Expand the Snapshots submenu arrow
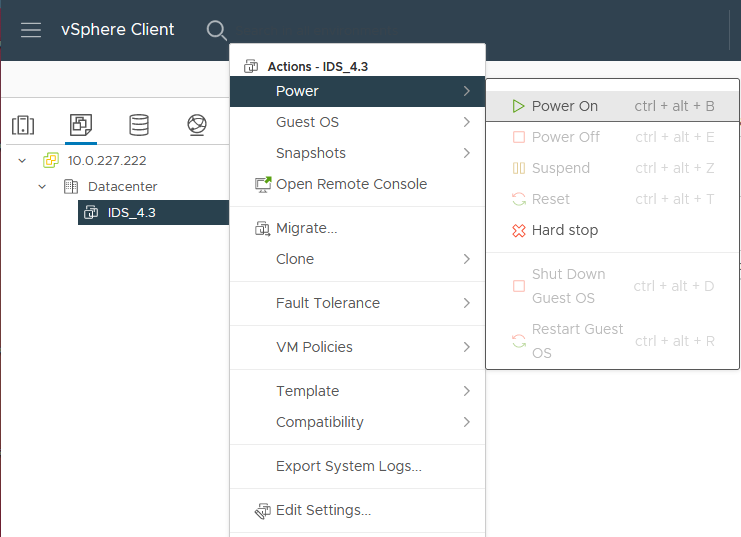741x537 pixels. click(466, 153)
